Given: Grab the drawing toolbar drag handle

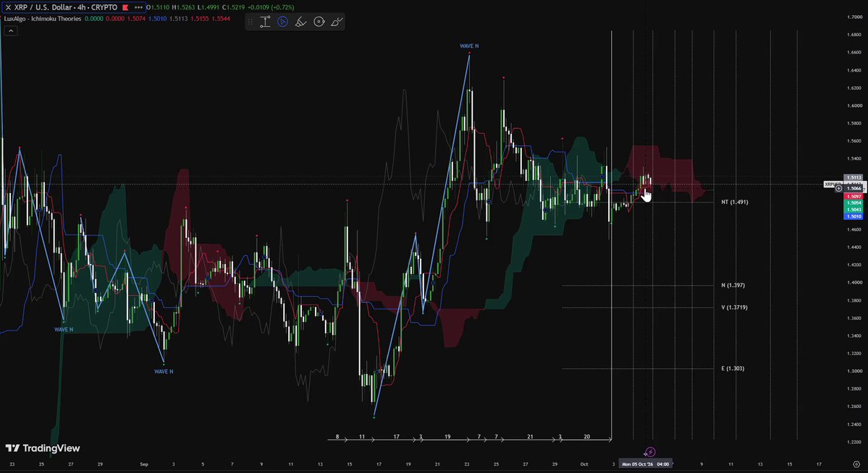Looking at the screenshot, I should click(250, 22).
